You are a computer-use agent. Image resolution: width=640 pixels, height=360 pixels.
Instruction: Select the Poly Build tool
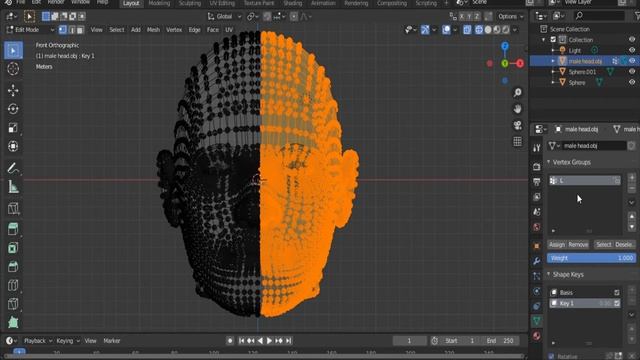pos(13,322)
